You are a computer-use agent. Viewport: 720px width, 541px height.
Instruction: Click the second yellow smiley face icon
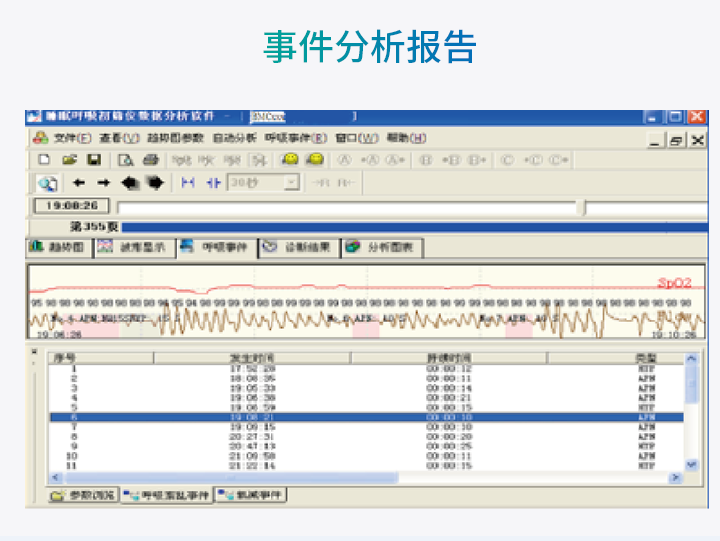[315, 159]
